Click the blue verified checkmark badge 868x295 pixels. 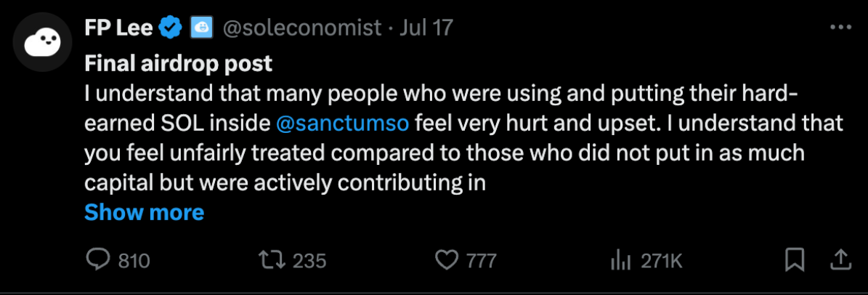(x=171, y=28)
